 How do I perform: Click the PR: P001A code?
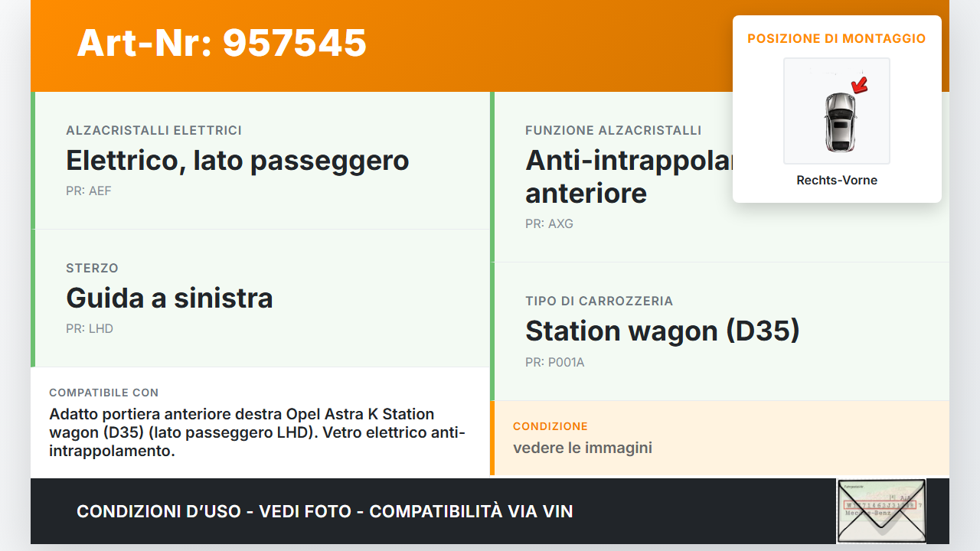point(554,362)
